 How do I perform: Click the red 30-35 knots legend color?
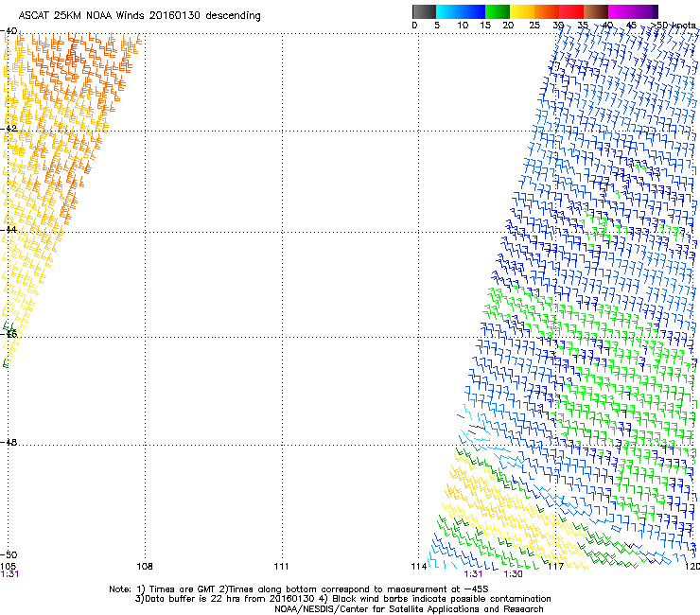click(x=571, y=11)
